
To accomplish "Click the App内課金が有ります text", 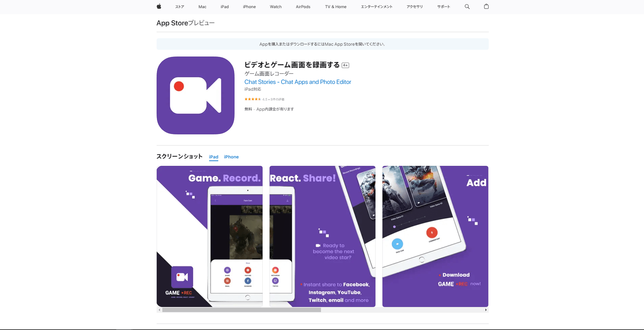I will (x=275, y=109).
